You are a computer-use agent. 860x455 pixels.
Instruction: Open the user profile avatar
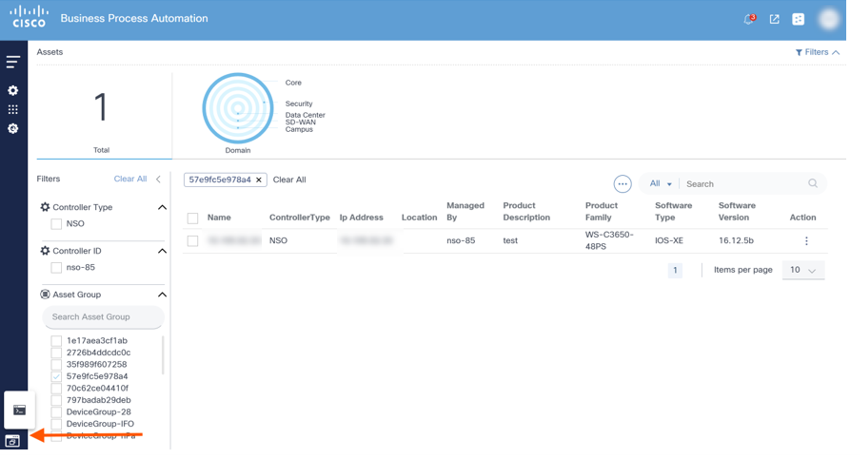(829, 19)
